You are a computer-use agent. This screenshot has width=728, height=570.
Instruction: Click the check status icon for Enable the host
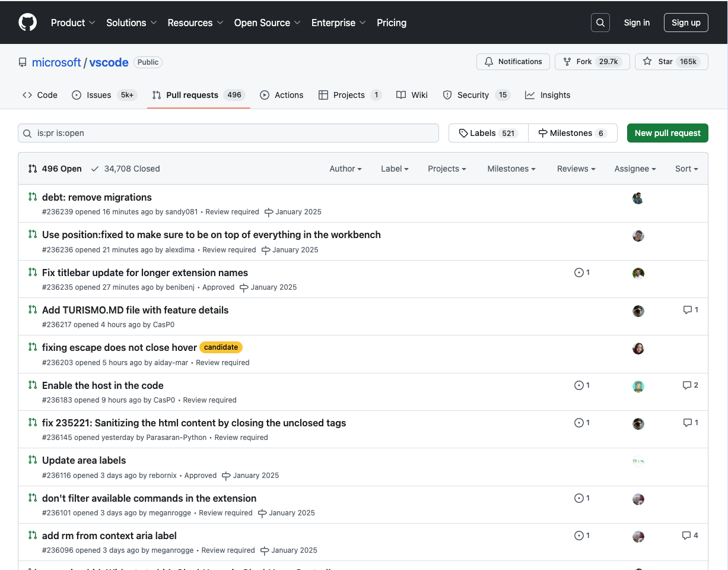[x=579, y=385]
